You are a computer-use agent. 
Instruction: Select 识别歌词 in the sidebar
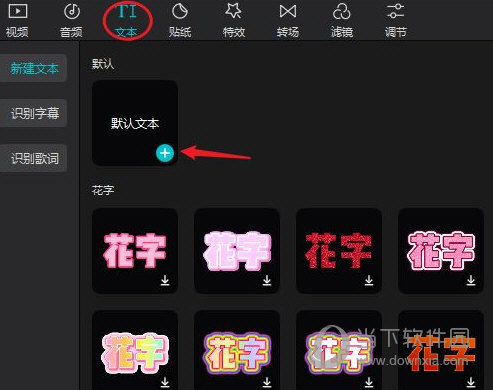[33, 158]
